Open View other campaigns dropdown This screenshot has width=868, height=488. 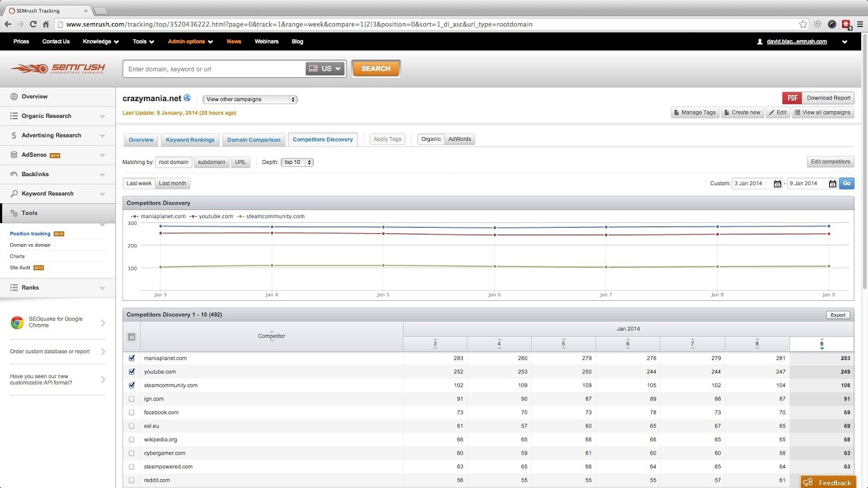[x=250, y=99]
